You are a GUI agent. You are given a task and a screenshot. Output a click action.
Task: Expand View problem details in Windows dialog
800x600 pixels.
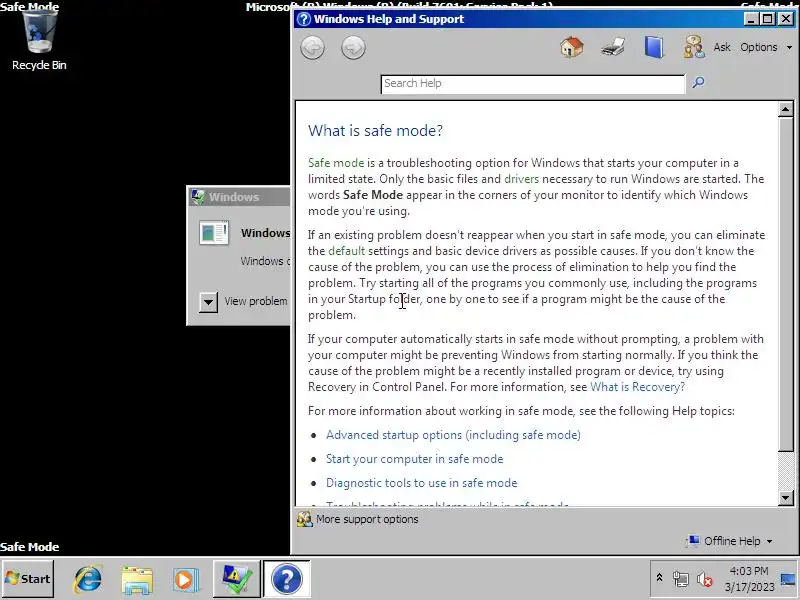pyautogui.click(x=208, y=302)
